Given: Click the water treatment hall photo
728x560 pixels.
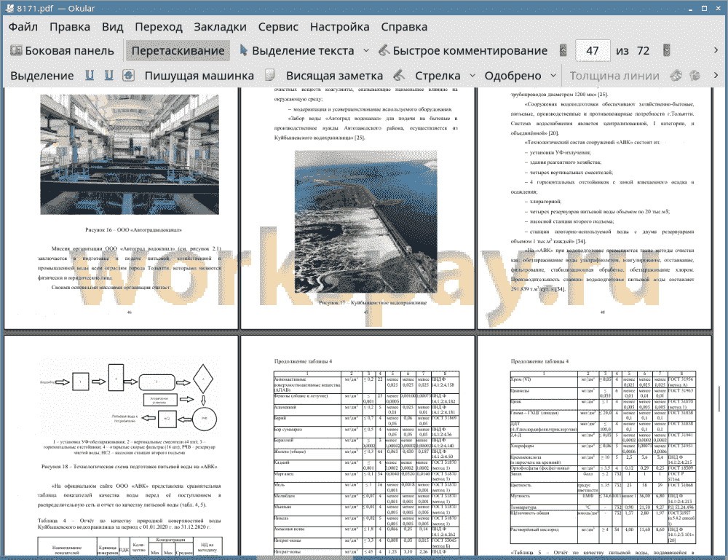Looking at the screenshot, I should pyautogui.click(x=130, y=154).
